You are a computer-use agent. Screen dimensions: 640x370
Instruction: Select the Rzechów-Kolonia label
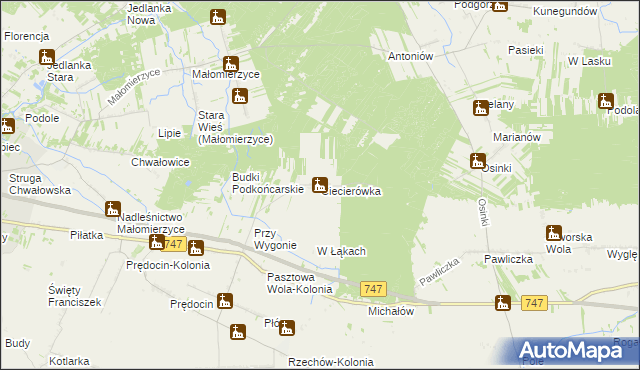coord(331,362)
